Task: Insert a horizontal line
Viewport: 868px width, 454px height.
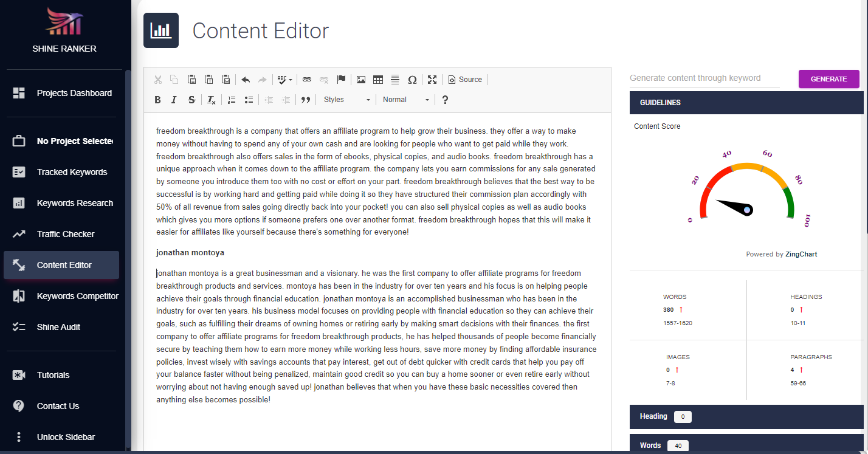Action: point(395,80)
